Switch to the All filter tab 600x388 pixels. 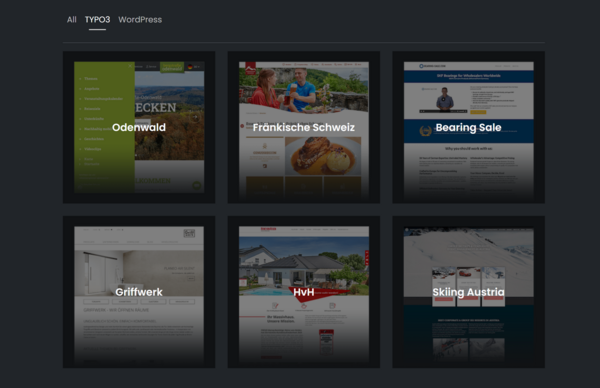tap(72, 20)
